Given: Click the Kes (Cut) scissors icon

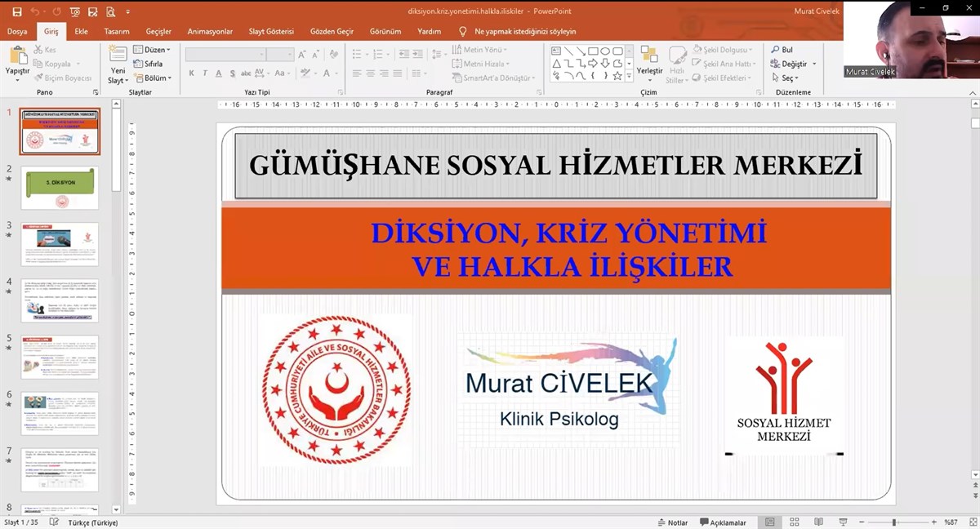Looking at the screenshot, I should pos(38,50).
